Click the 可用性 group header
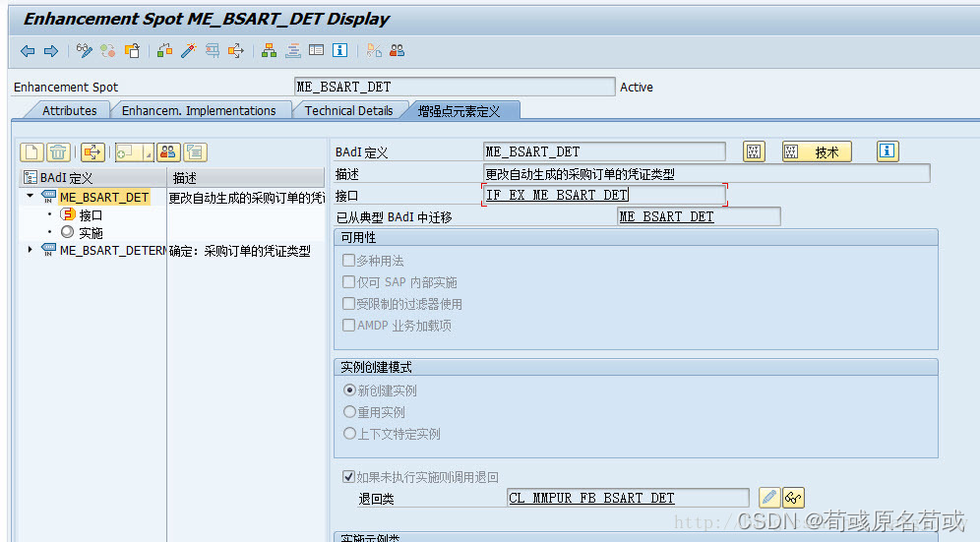 coord(637,237)
